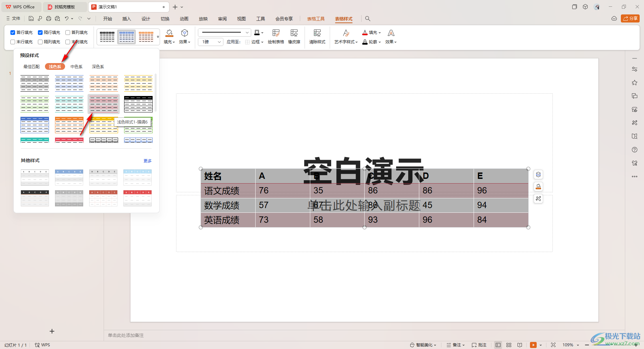The width and height of the screenshot is (644, 349).
Task: Enable 首列填充 checkbox
Action: click(68, 33)
